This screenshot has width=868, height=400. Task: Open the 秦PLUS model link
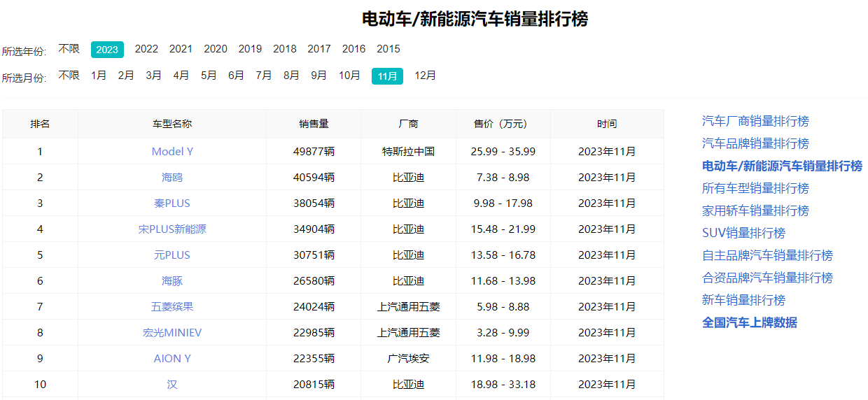coord(172,203)
